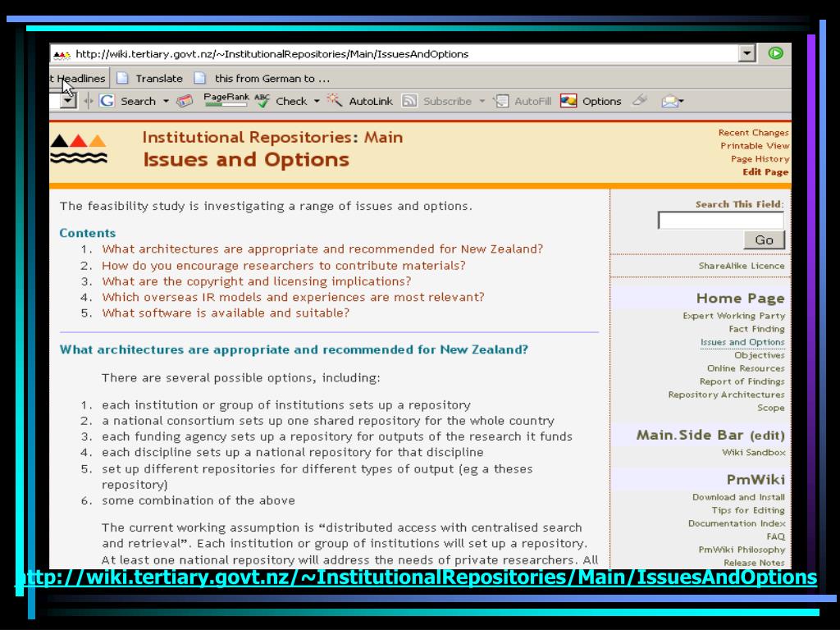Jump to 'Which overseas IR models' link
This screenshot has height=630, width=840.
(293, 297)
